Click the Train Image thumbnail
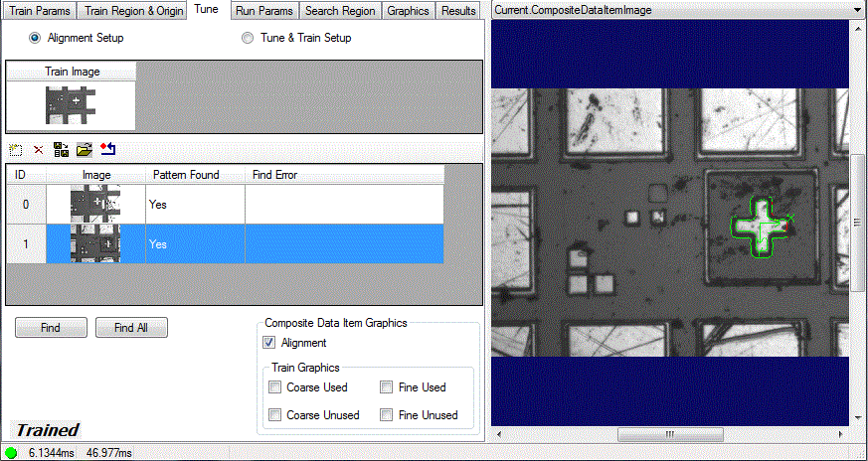This screenshot has height=461, width=868. (72, 105)
